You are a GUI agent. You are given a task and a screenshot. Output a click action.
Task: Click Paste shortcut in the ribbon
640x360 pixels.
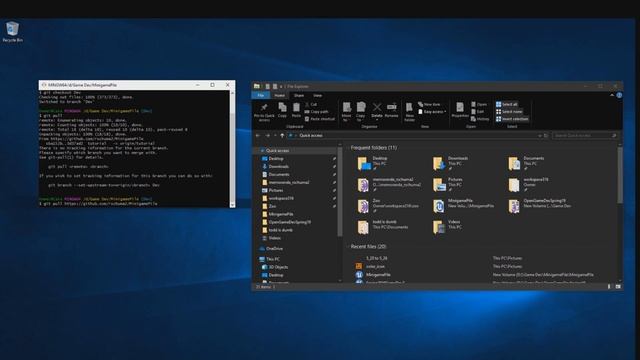pyautogui.click(x=320, y=119)
